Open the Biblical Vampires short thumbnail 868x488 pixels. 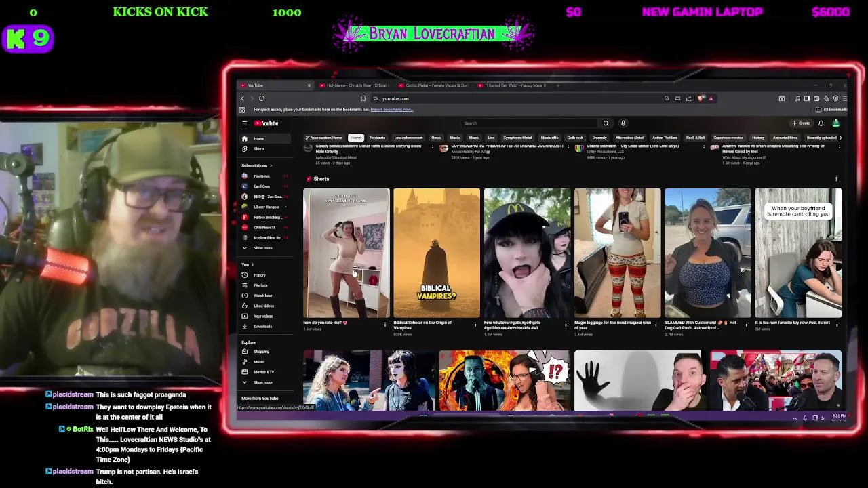tap(437, 253)
